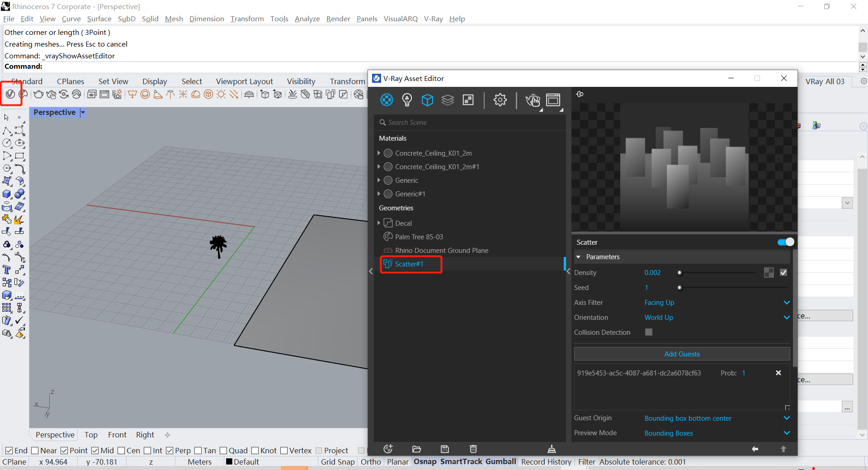
Task: Enable Collision Detection checkbox
Action: 649,332
